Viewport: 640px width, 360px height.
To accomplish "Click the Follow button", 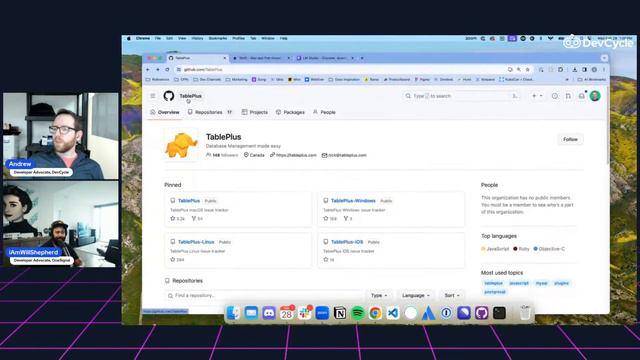I will (x=570, y=140).
